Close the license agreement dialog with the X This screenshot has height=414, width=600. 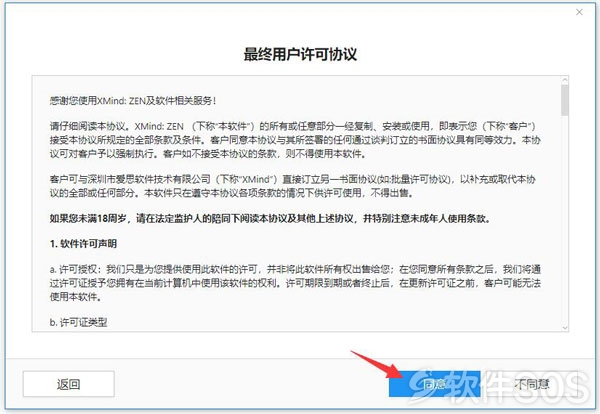click(x=579, y=12)
